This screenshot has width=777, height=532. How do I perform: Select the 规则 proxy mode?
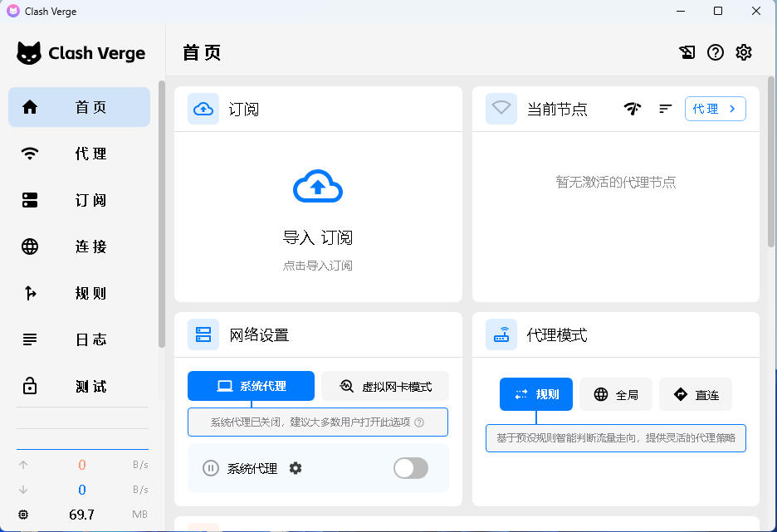click(x=536, y=394)
